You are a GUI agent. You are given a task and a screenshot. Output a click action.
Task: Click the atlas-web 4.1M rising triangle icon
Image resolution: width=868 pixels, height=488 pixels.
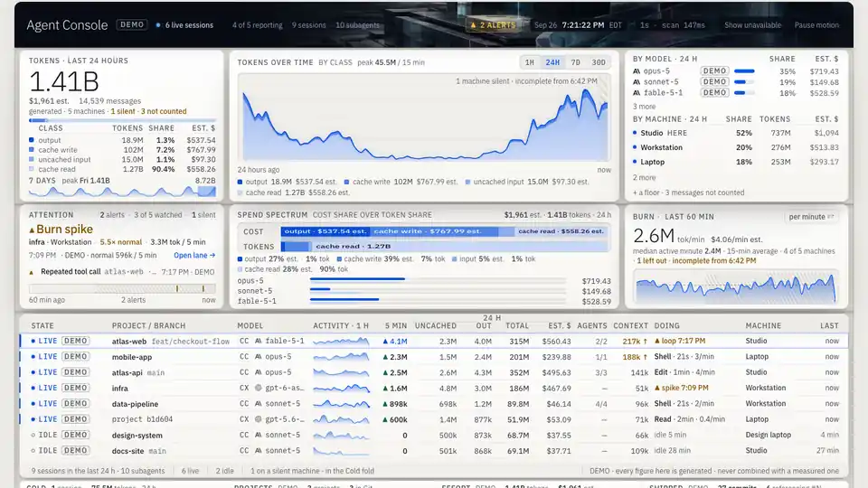(385, 342)
